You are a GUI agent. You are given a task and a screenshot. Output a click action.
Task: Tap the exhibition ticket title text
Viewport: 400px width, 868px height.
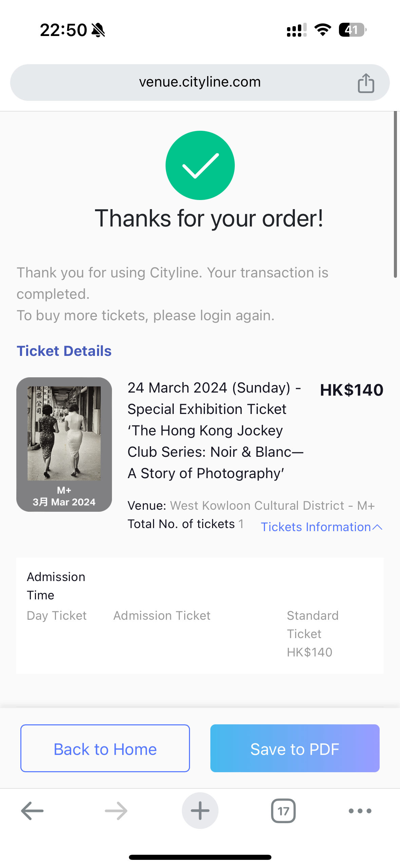(215, 430)
